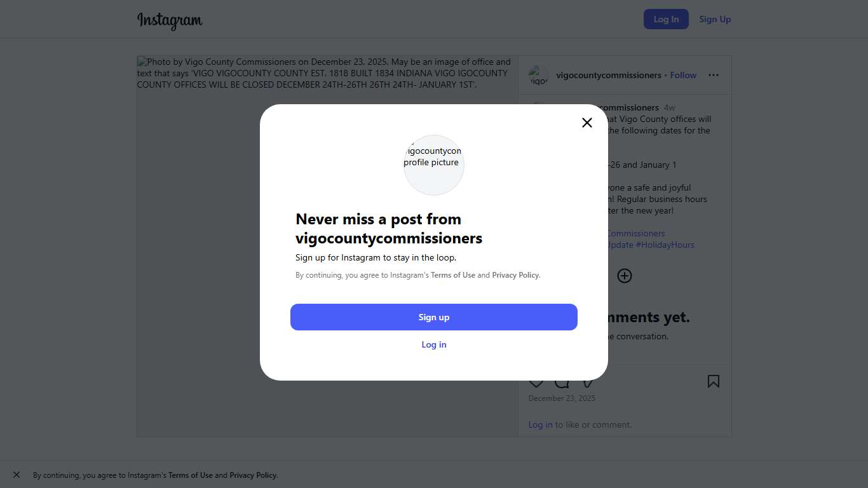Viewport: 868px width, 488px height.
Task: Click the Instagram logo
Action: tap(170, 20)
